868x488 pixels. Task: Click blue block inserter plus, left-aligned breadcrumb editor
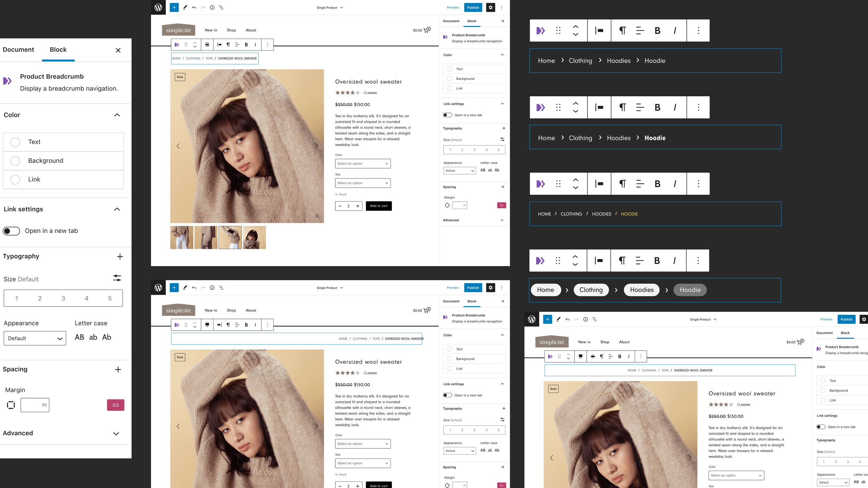click(x=174, y=7)
